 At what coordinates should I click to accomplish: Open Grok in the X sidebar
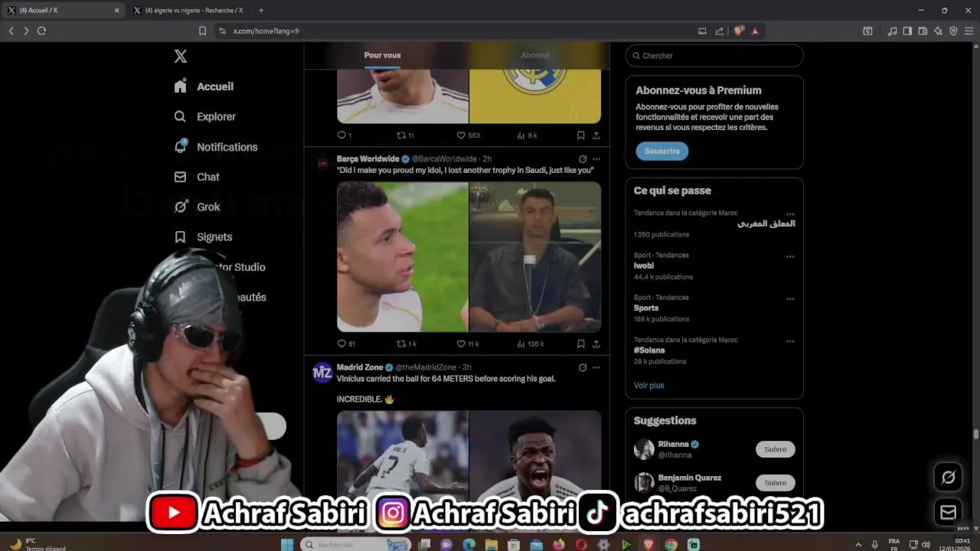[197, 207]
